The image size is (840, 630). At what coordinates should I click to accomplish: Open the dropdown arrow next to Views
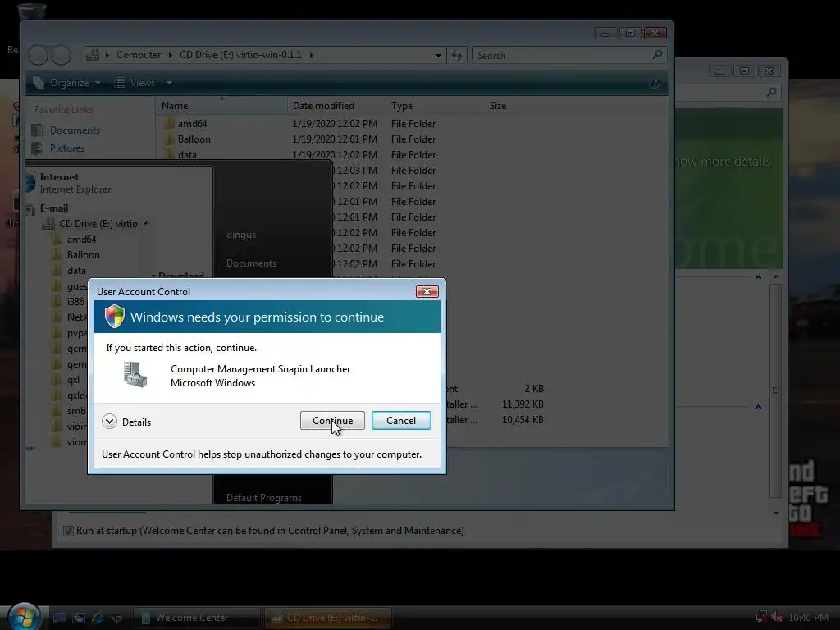169,83
